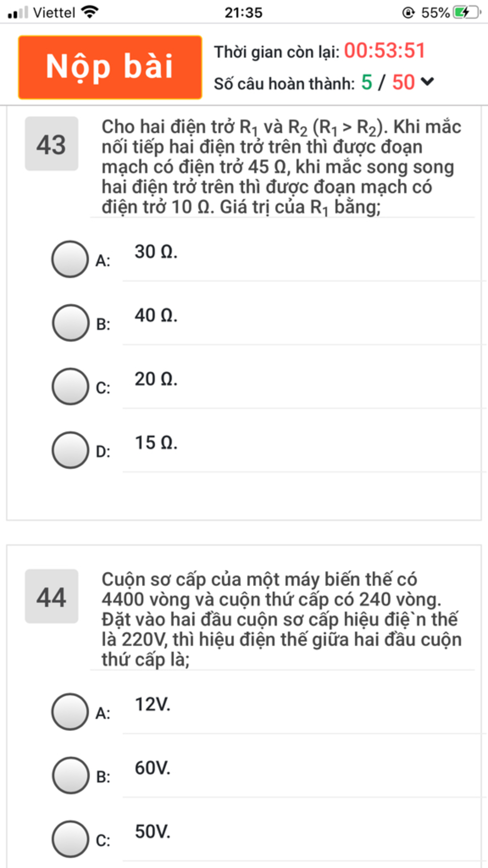Select answer D for question 43

[70, 450]
